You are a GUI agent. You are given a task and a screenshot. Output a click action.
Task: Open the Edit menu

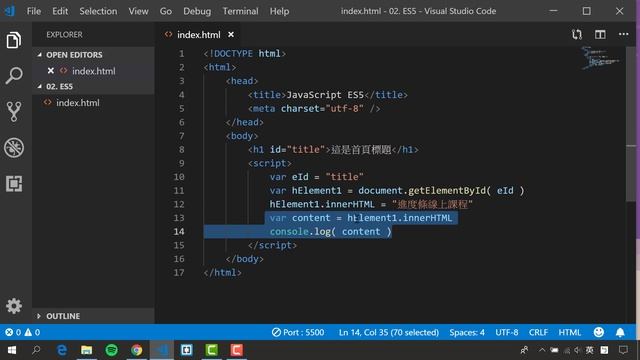tap(60, 11)
